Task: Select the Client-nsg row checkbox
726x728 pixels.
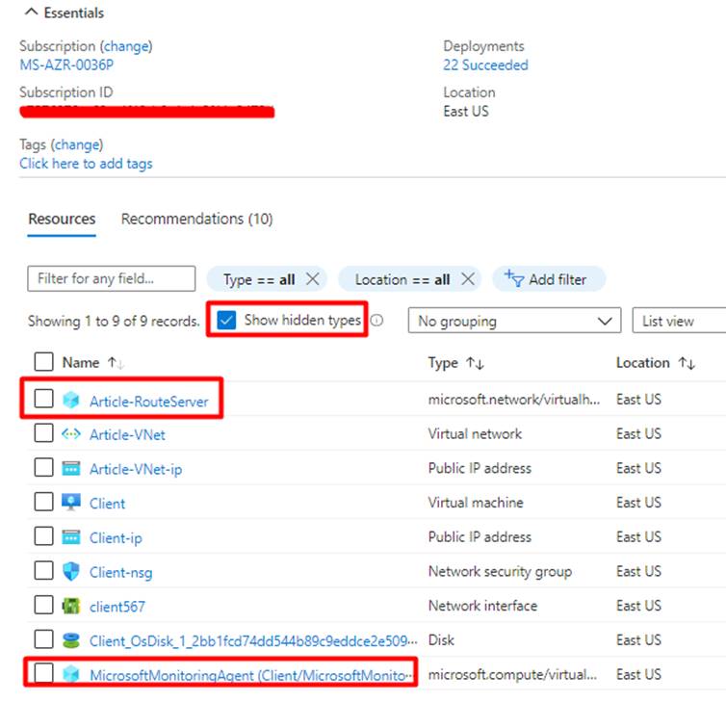Action: [x=43, y=570]
